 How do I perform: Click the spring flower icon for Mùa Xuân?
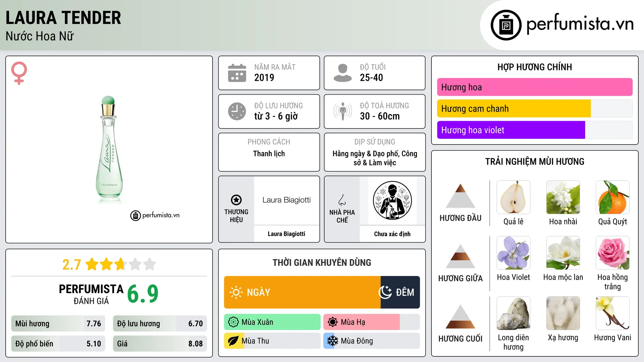(x=233, y=322)
